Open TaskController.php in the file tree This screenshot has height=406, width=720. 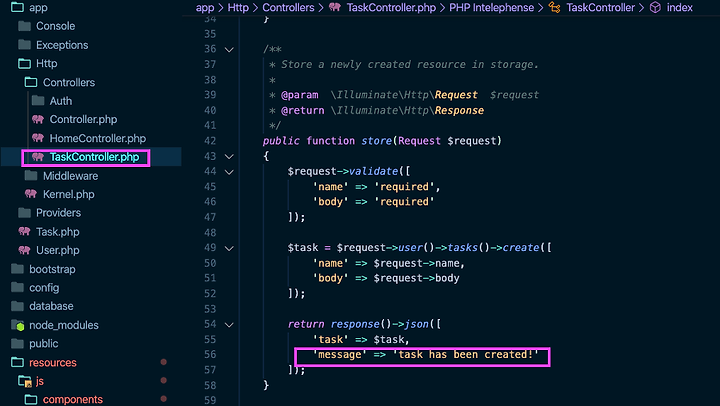(94, 157)
